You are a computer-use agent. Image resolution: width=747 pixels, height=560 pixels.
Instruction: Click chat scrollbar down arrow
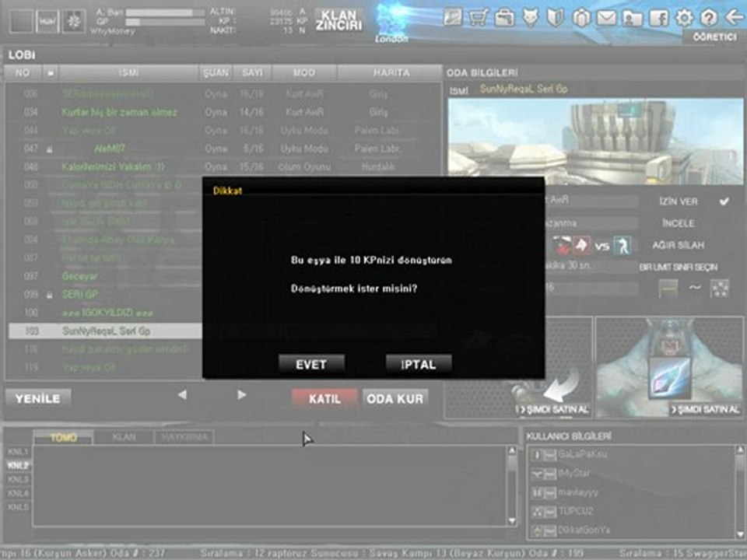pyautogui.click(x=512, y=521)
